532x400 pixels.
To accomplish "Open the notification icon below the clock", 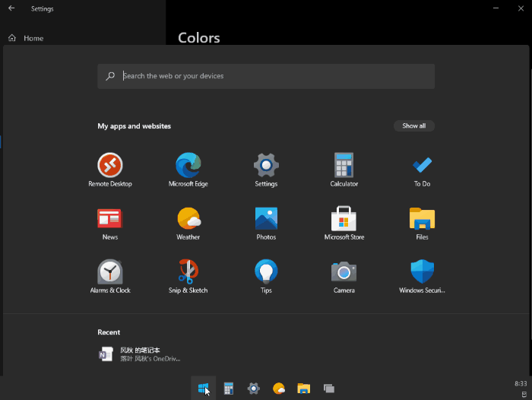I will 524,394.
